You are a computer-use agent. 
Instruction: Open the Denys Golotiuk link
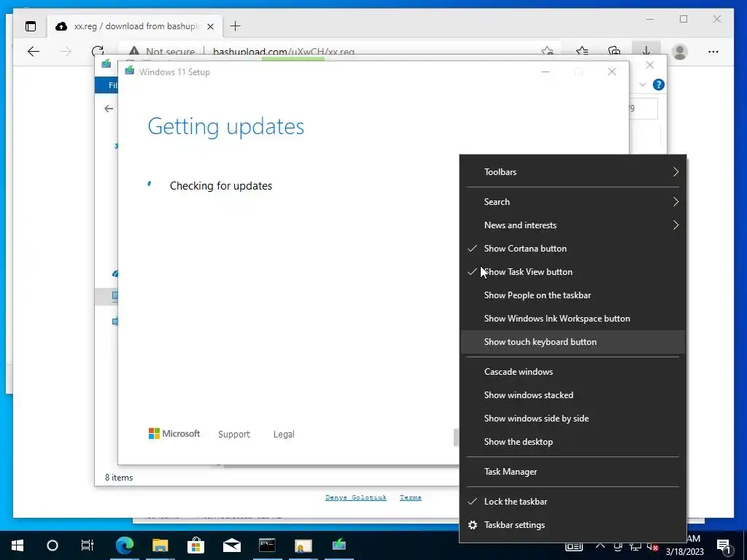pyautogui.click(x=356, y=497)
